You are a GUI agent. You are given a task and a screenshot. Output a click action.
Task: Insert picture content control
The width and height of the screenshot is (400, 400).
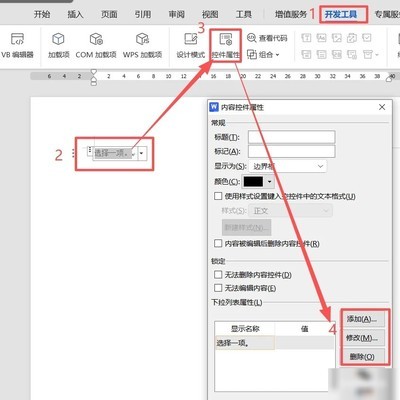pos(337,38)
